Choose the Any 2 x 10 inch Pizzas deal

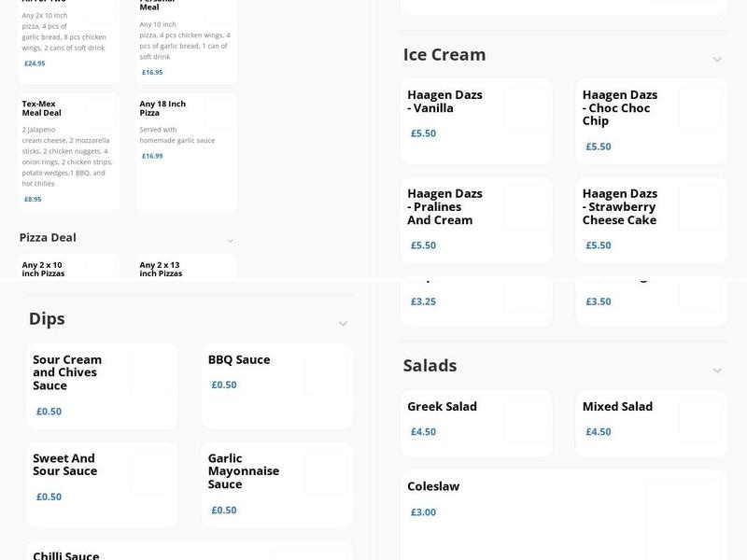(x=67, y=266)
